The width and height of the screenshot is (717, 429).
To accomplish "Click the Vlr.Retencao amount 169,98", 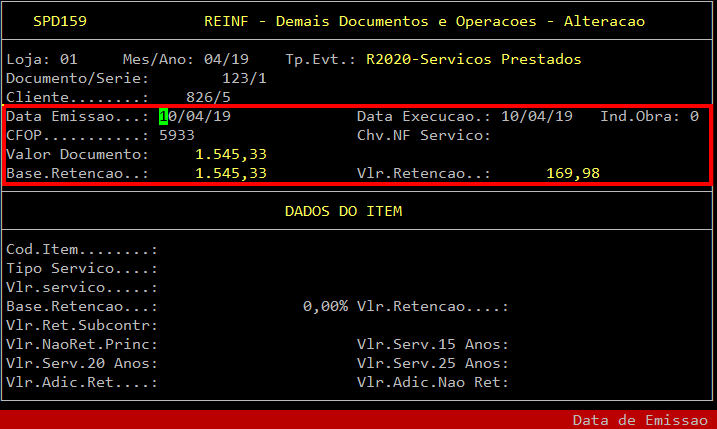I will 573,174.
